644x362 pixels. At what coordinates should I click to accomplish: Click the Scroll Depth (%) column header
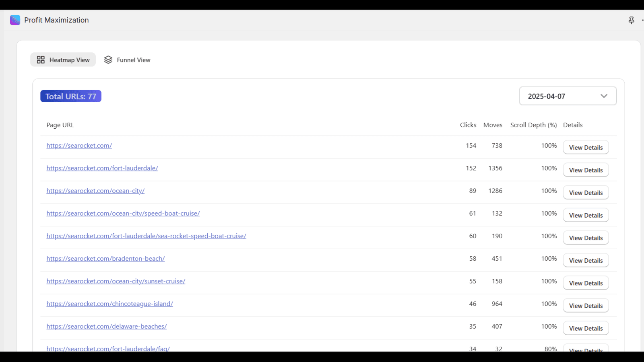(x=534, y=125)
